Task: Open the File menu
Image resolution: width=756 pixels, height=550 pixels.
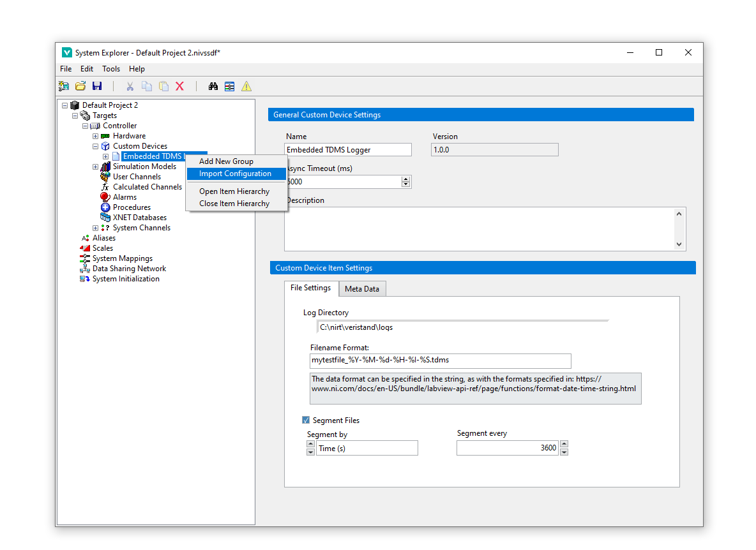Action: [x=66, y=69]
